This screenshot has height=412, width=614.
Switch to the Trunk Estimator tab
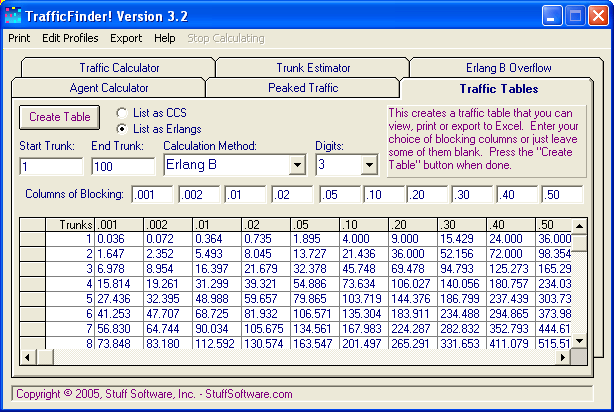click(313, 68)
